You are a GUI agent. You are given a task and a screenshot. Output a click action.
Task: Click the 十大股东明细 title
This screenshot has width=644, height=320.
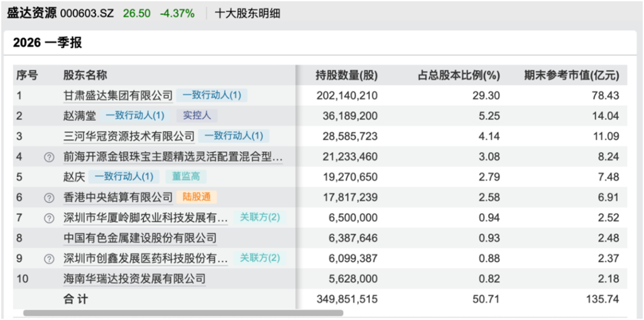coord(248,14)
